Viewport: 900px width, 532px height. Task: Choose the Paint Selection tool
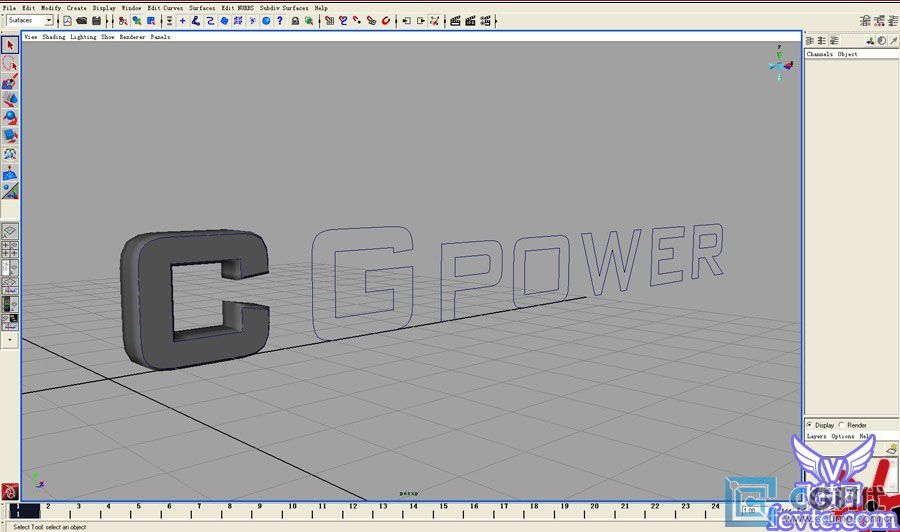point(10,81)
